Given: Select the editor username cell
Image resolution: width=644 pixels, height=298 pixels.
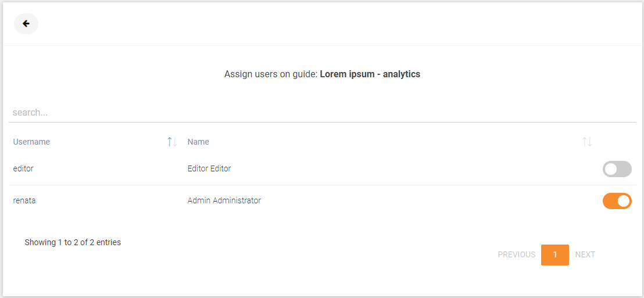Looking at the screenshot, I should (23, 168).
